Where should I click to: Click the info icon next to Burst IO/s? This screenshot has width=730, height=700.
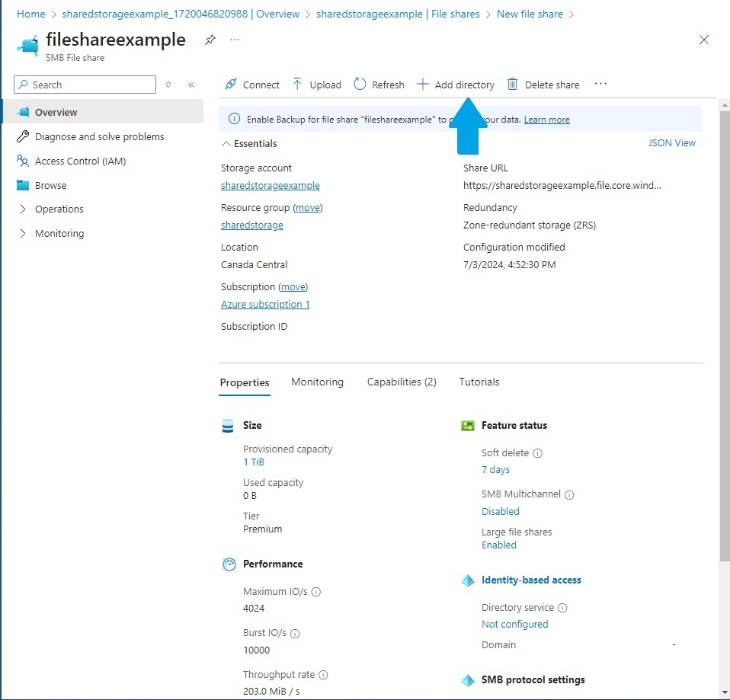[x=295, y=634]
